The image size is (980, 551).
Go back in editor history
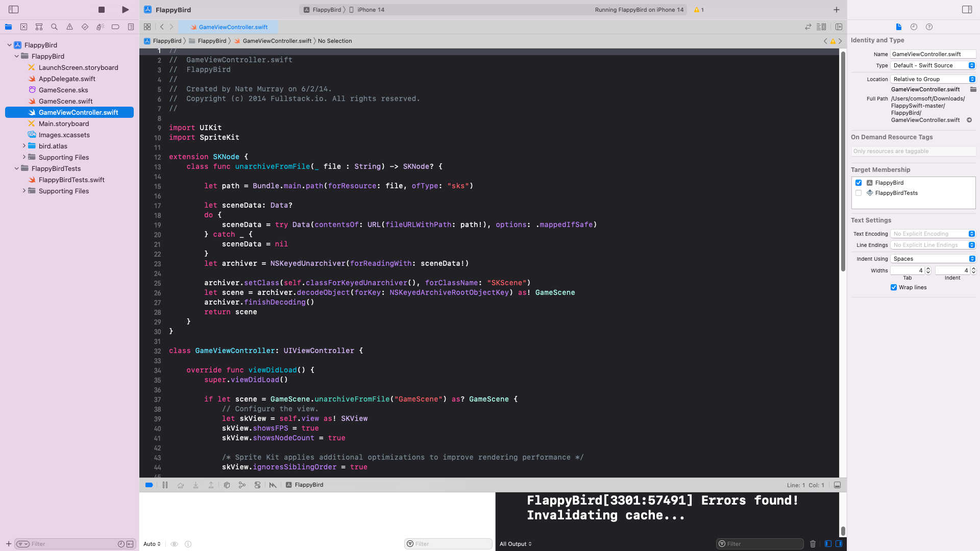click(162, 27)
